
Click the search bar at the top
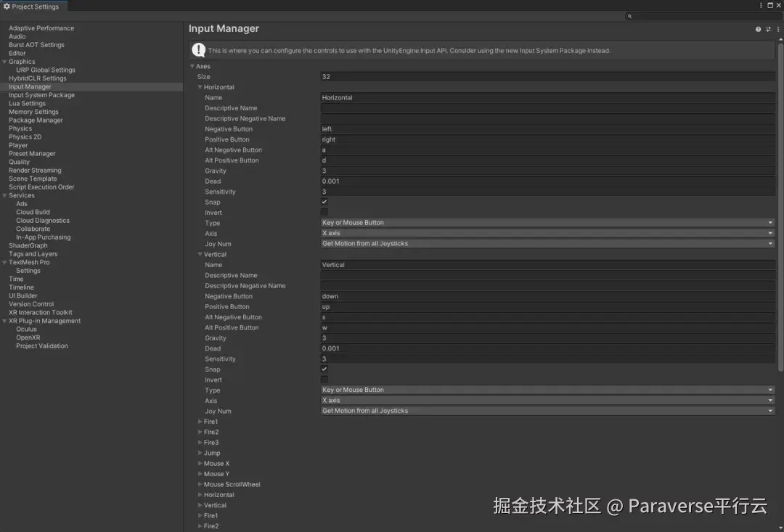coord(697,15)
